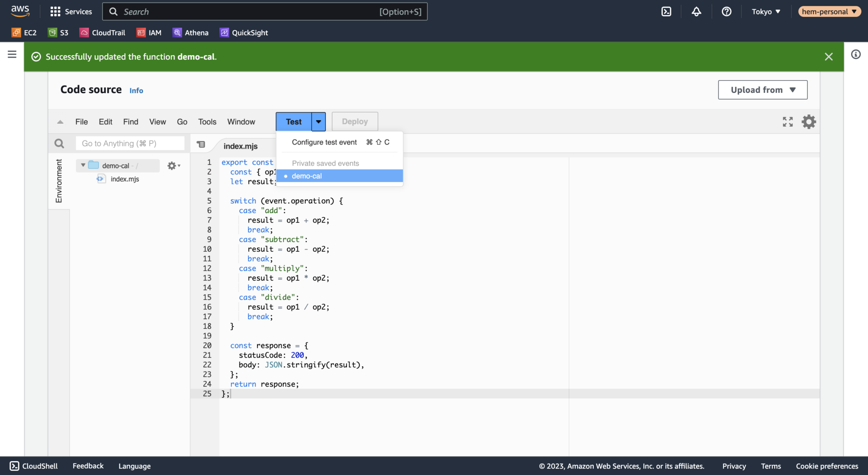
Task: Open the File menu
Action: point(81,122)
